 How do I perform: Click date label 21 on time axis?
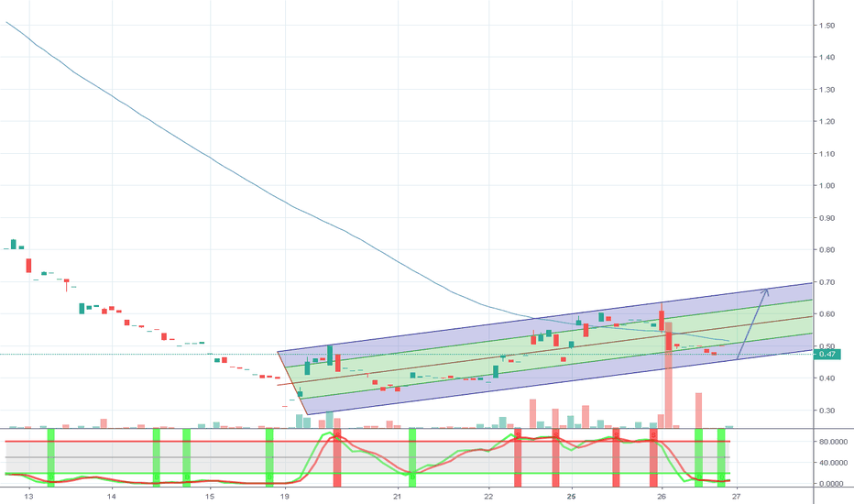pyautogui.click(x=398, y=497)
